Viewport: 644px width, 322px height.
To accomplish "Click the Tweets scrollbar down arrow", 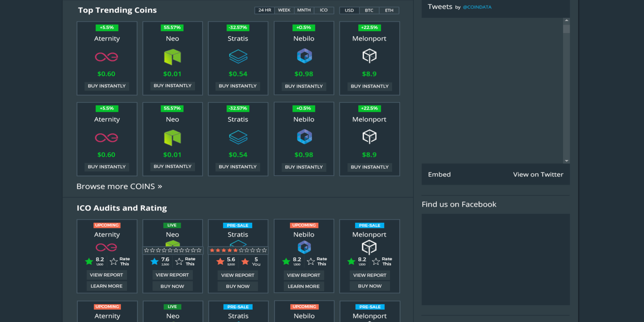I will pyautogui.click(x=567, y=161).
